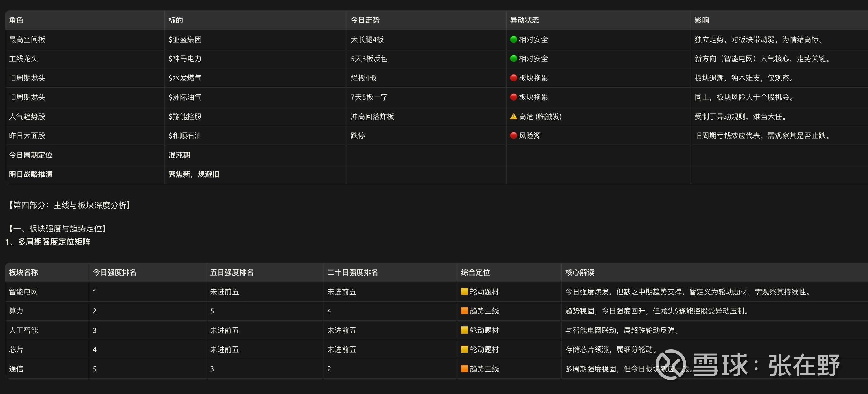
Task: Click yellow square beside 轮动题材 in 芯片 row
Action: [x=464, y=349]
